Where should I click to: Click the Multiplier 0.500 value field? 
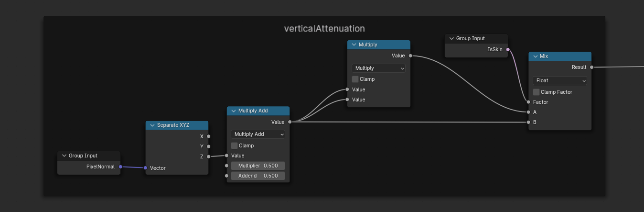pos(258,166)
